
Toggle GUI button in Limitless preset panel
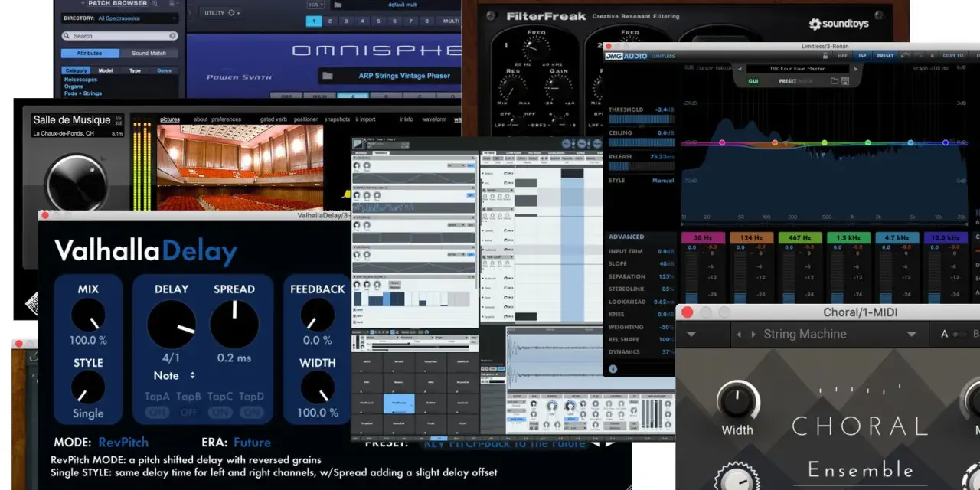pyautogui.click(x=753, y=81)
